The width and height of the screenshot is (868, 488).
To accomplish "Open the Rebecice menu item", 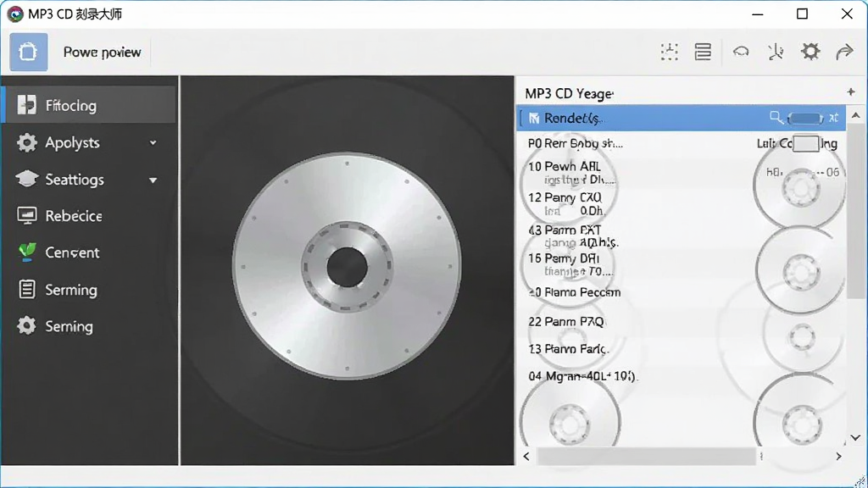I will tap(74, 216).
